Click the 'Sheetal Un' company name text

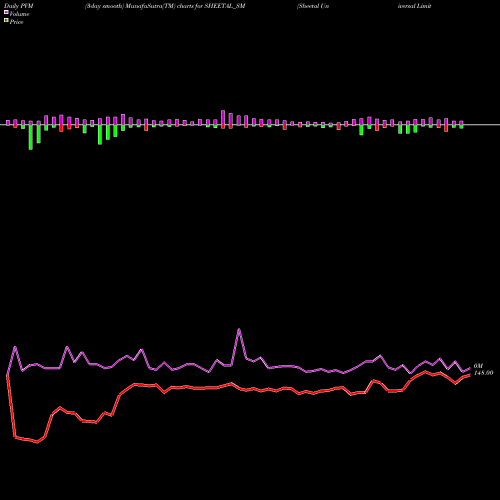(x=313, y=6)
